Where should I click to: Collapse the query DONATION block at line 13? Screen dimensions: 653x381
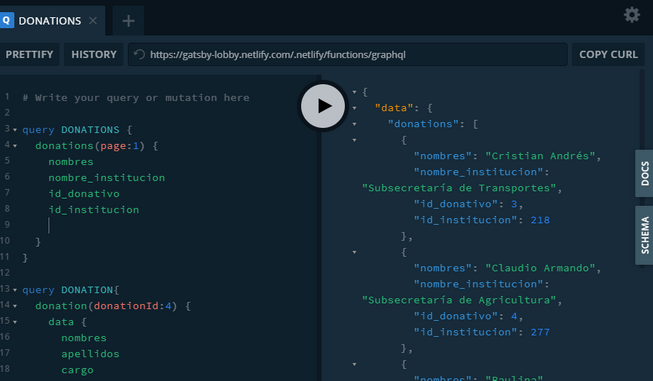(x=15, y=290)
